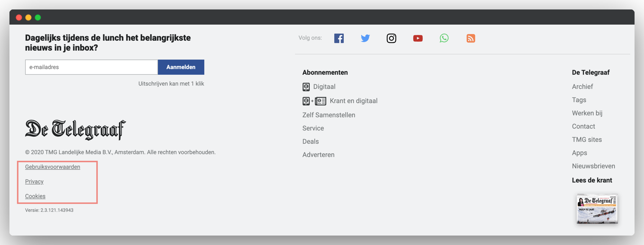Click the De Telegraaf column heading

(591, 72)
